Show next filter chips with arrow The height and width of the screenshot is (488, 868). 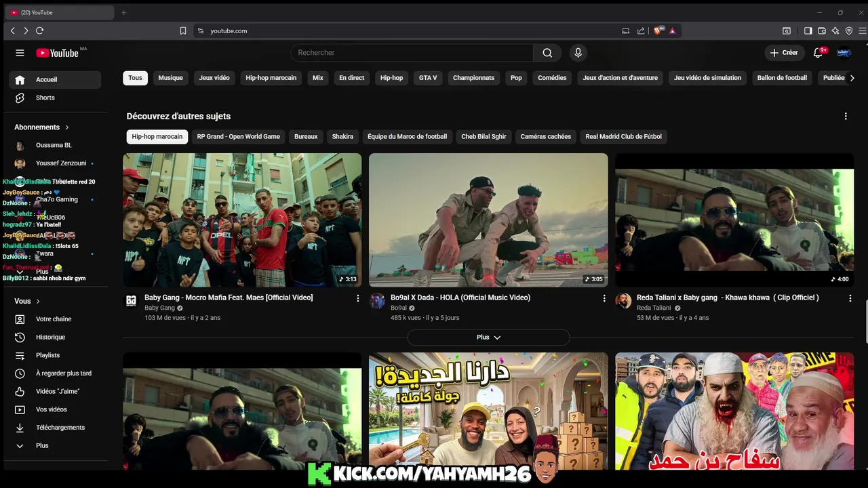tap(852, 78)
